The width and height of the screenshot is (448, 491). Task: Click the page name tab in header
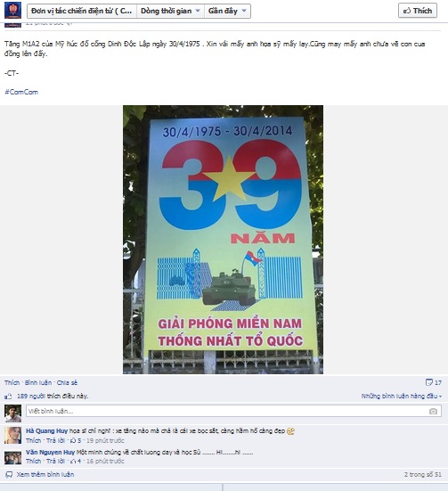coord(82,11)
